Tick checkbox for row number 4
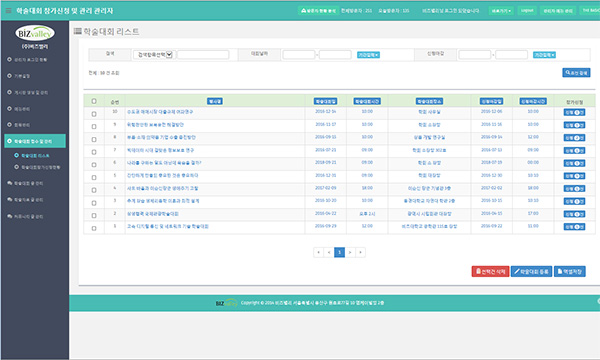 (x=94, y=190)
